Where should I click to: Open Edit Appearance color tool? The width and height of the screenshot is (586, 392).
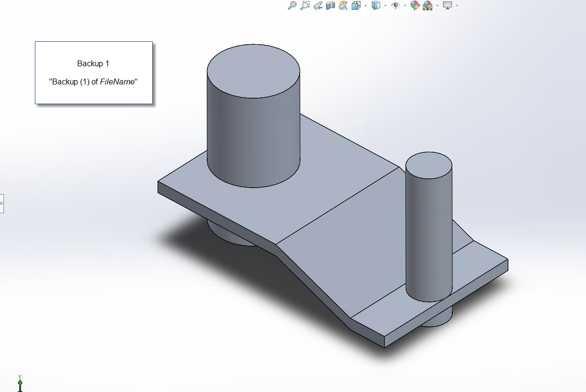[415, 5]
